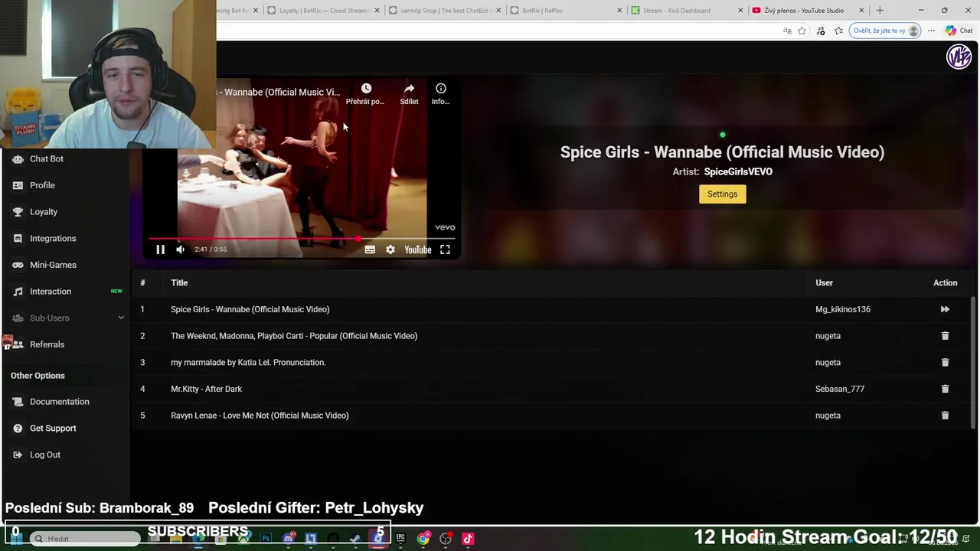Click the Integrations sliders icon
The image size is (980, 551).
coord(18,239)
